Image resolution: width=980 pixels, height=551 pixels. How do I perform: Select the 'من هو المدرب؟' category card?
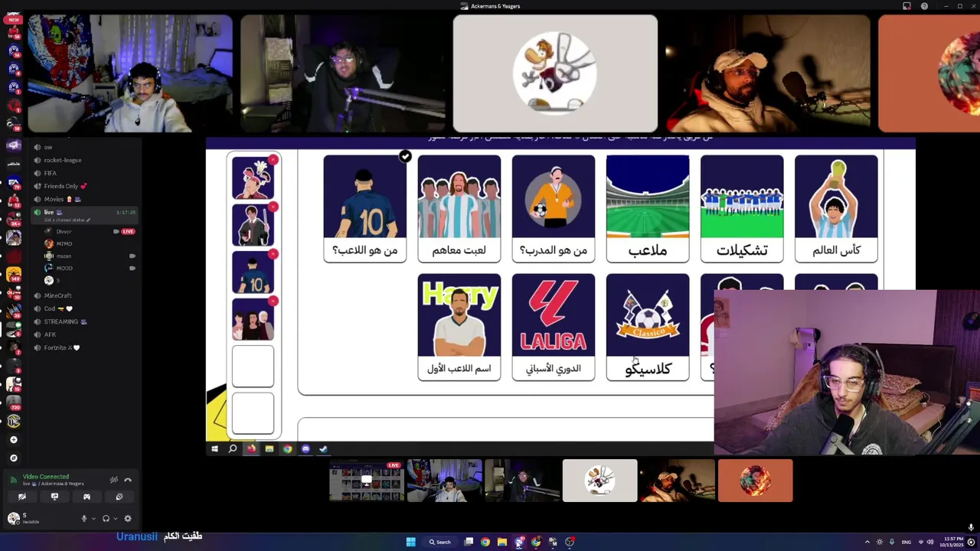coord(554,209)
